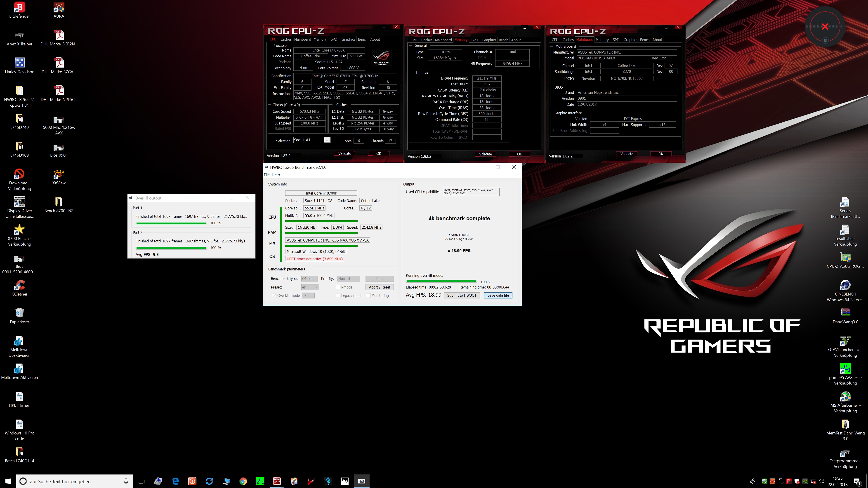868x488 pixels.
Task: Click ROG CPU-Z taskbar icon
Action: pyautogui.click(x=277, y=481)
